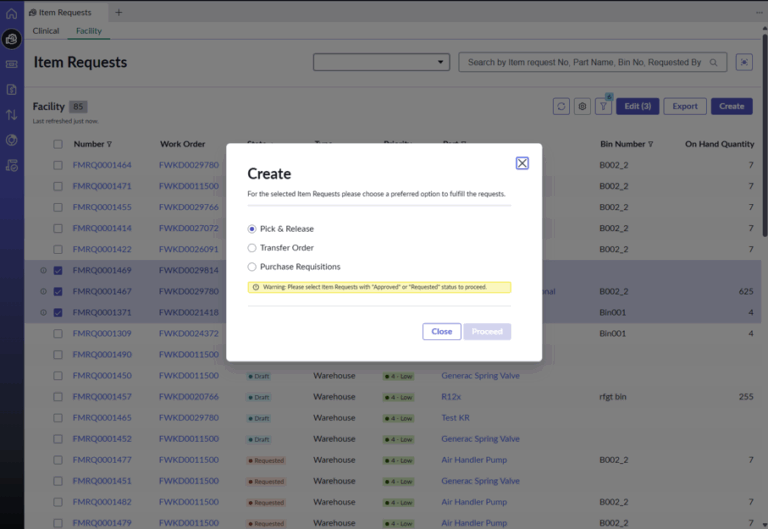Image resolution: width=768 pixels, height=529 pixels.
Task: Open a new tab with the plus icon
Action: click(118, 13)
